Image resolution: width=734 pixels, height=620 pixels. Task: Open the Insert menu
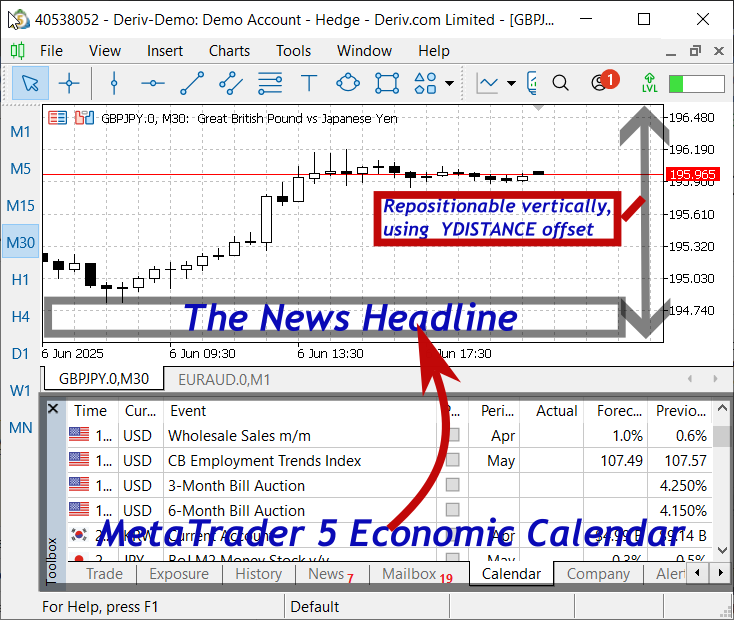tap(165, 51)
